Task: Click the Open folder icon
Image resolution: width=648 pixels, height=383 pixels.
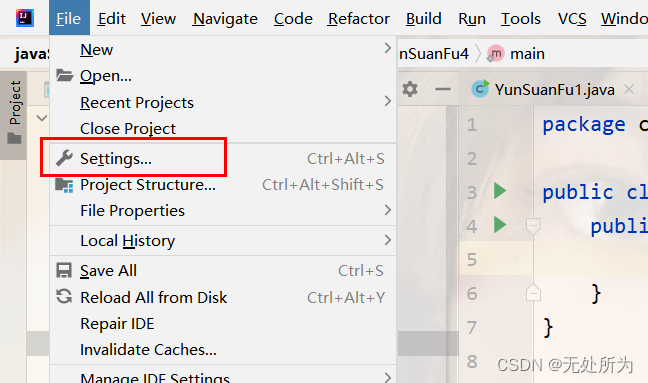Action: tap(64, 75)
